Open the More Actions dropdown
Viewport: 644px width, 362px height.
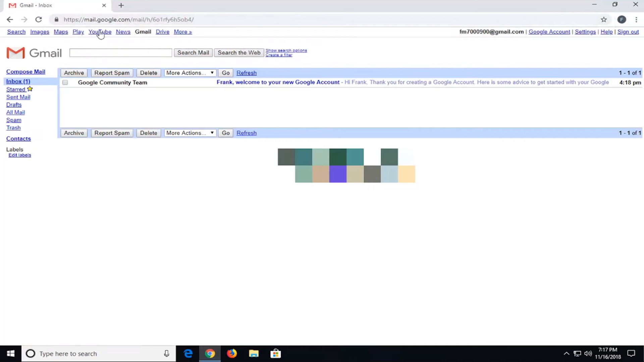tap(190, 73)
